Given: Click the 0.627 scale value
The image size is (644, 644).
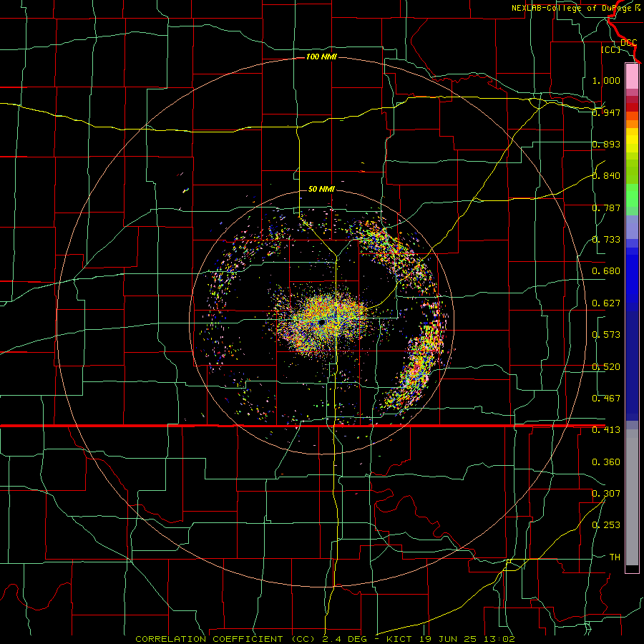Looking at the screenshot, I should (x=606, y=303).
